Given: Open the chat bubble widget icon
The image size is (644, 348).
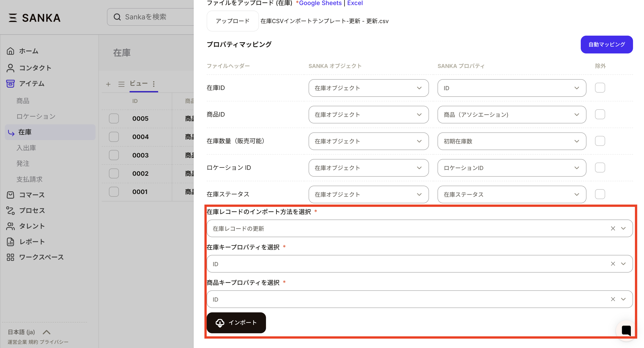Looking at the screenshot, I should click(x=626, y=330).
